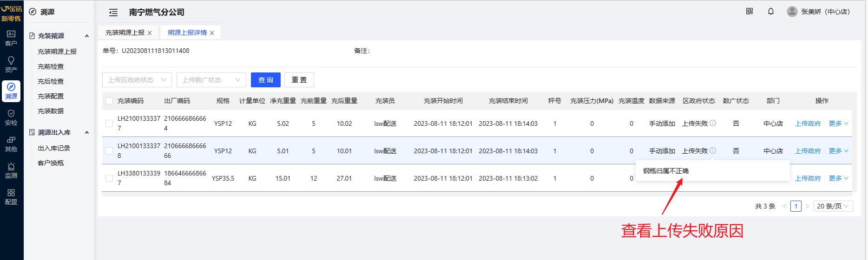
Task: Click the QR code icon in header
Action: pyautogui.click(x=750, y=12)
